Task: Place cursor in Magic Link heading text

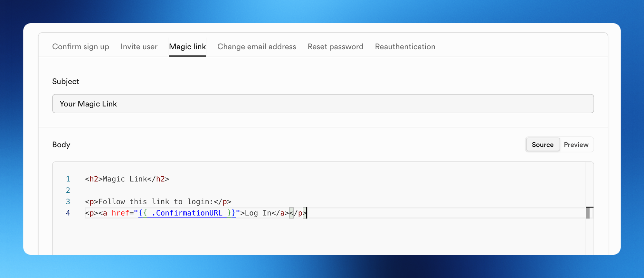Action: 125,179
